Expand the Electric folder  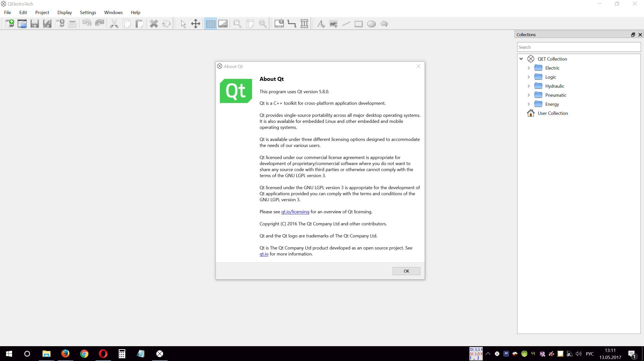(529, 68)
